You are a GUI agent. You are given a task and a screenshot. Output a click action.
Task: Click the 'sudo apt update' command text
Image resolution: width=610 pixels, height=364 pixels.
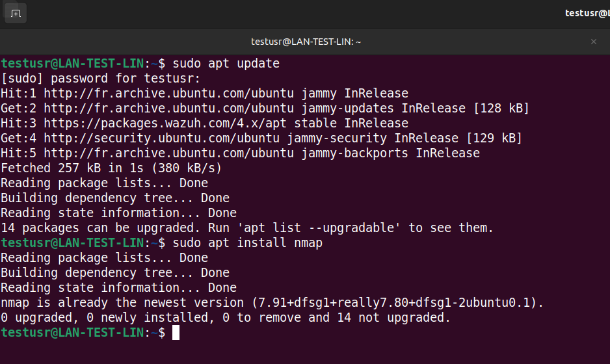click(x=226, y=64)
